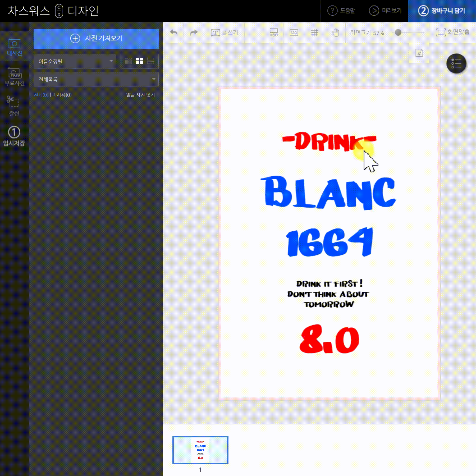Select the blue BLANC text on canvas

pos(328,193)
